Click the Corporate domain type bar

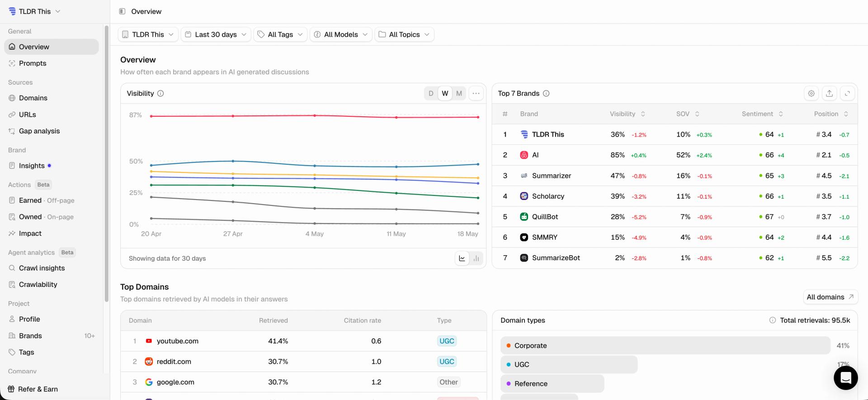click(665, 345)
